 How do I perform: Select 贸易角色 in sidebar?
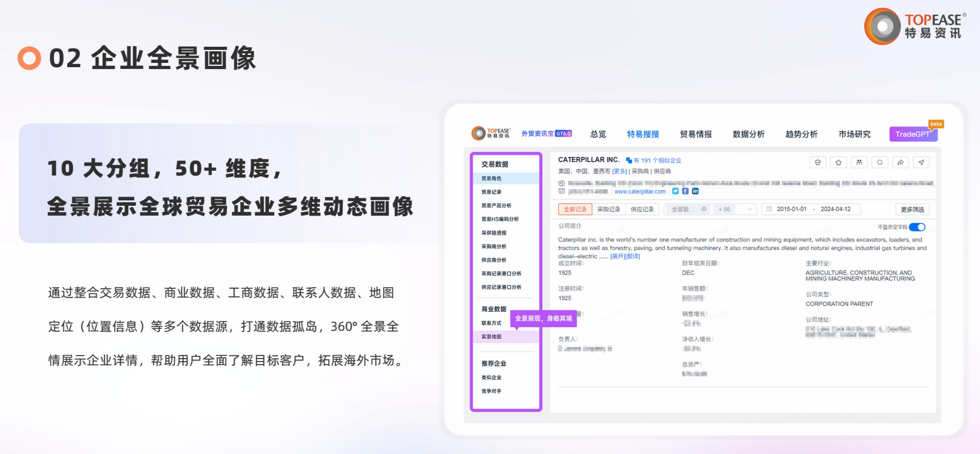506,178
